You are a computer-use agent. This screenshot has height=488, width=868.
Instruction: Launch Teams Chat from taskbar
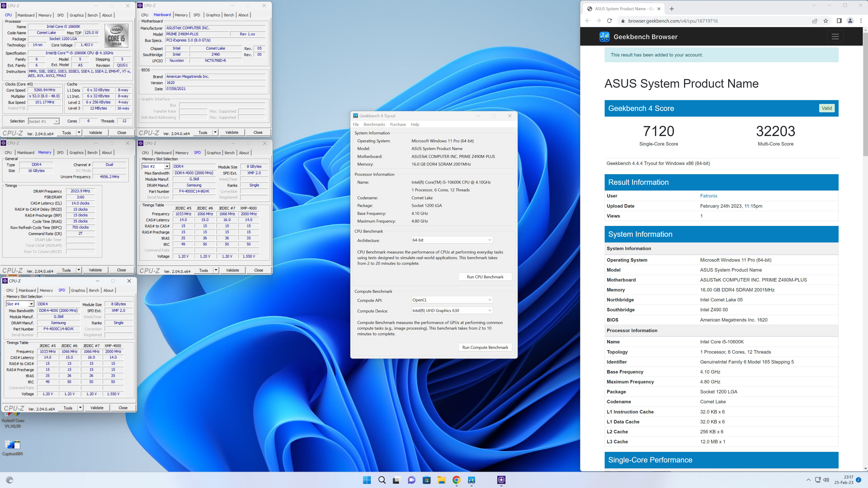(x=411, y=480)
